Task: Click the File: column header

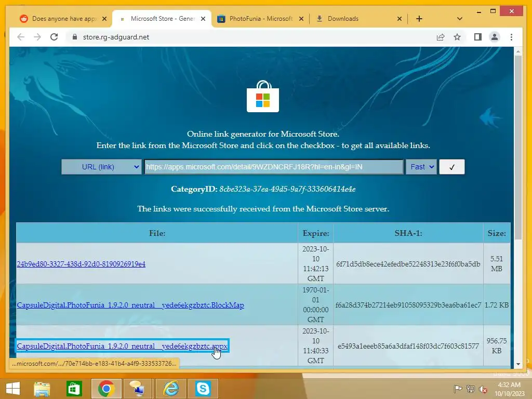Action: click(x=157, y=233)
